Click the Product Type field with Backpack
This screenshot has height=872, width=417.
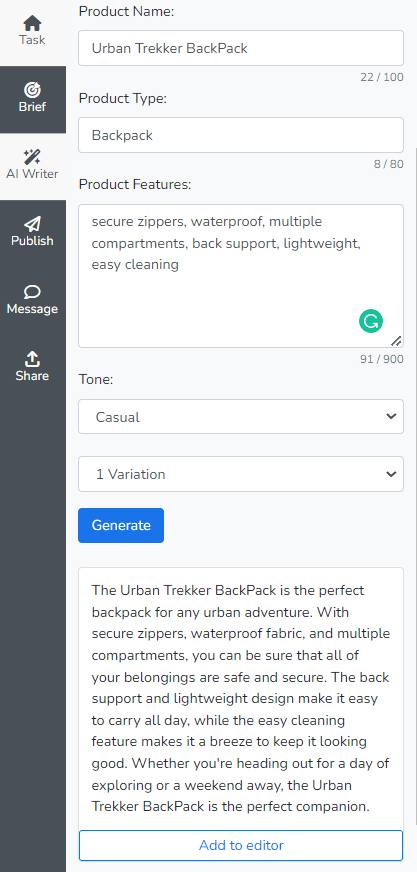click(241, 135)
